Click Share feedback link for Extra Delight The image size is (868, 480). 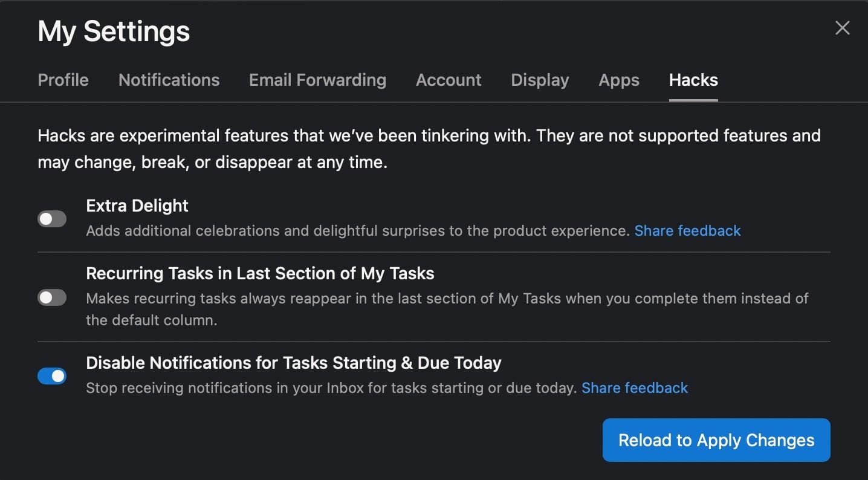[687, 231]
